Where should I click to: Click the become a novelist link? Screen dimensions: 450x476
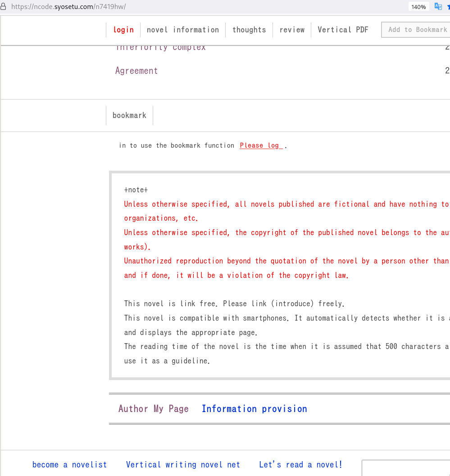[x=69, y=465]
